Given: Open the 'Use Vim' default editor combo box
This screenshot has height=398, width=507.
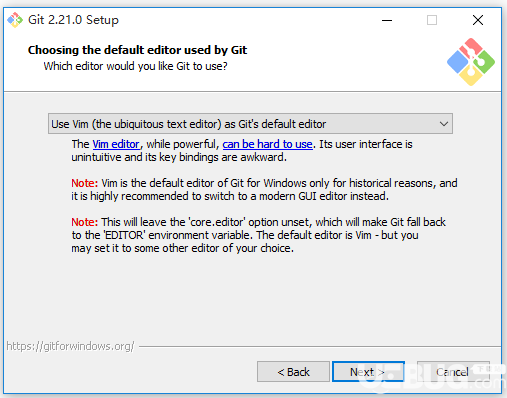Looking at the screenshot, I should point(250,124).
